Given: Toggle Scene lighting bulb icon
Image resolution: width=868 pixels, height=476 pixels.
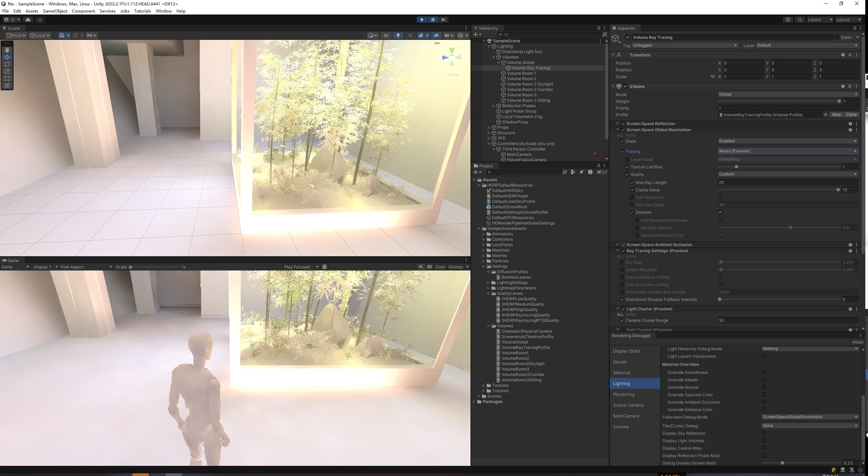Looking at the screenshot, I should tap(398, 35).
